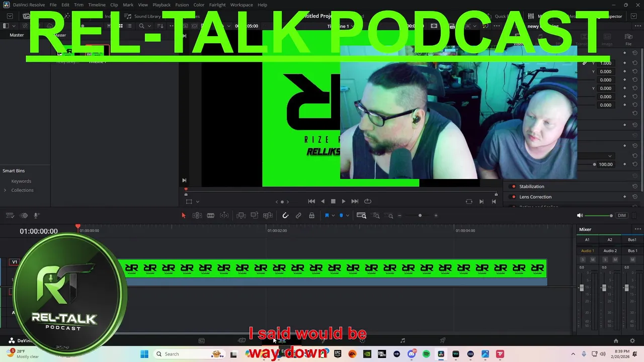Toggle timeline Snapping magnet
Image resolution: width=644 pixels, height=362 pixels.
click(285, 216)
